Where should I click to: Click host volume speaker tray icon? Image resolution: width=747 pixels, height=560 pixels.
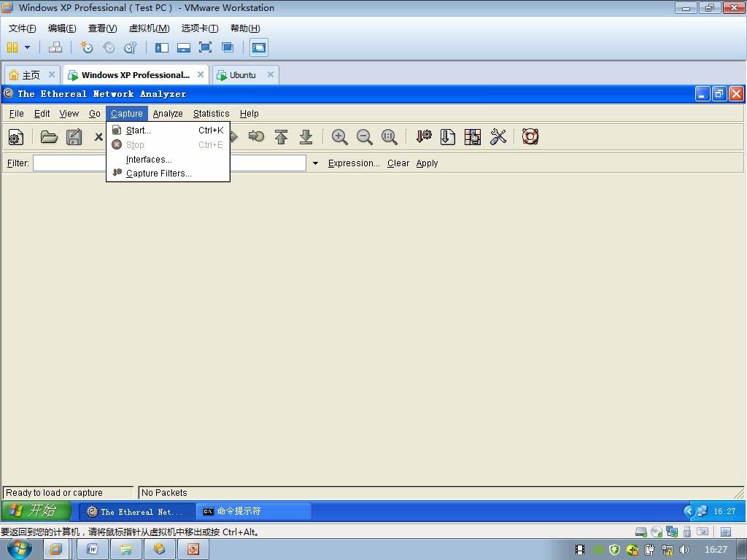click(684, 550)
